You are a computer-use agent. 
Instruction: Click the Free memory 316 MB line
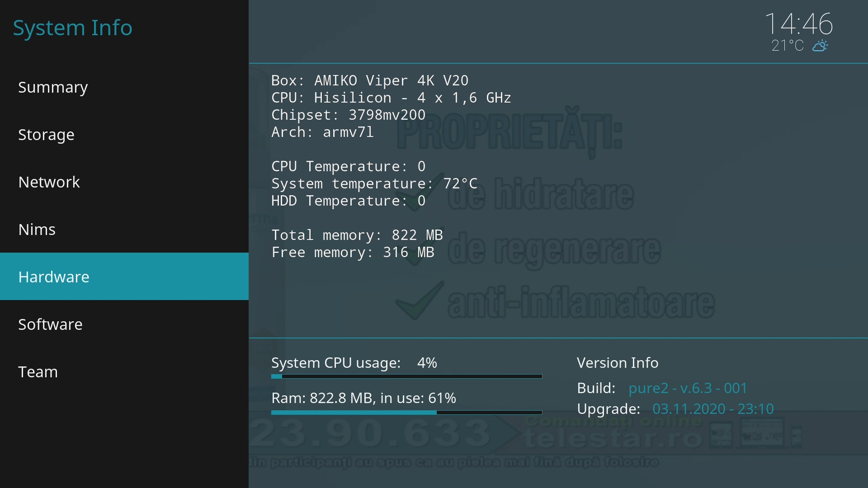coord(353,252)
